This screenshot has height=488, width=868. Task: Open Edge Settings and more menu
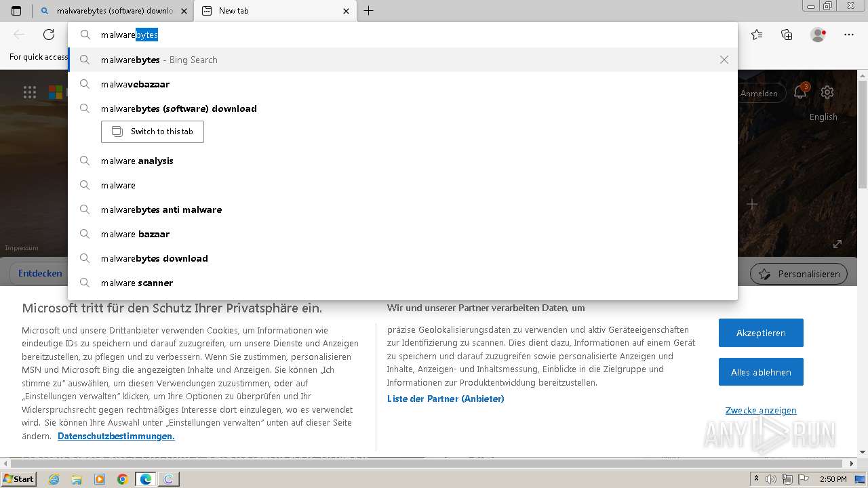point(849,35)
